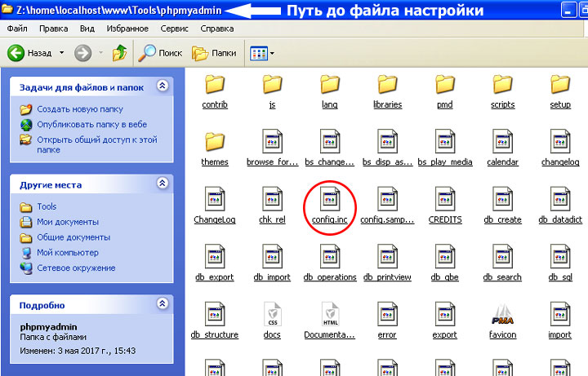Screen dimensions: 588x376
Task: Open the scripts folder
Action: click(x=502, y=91)
